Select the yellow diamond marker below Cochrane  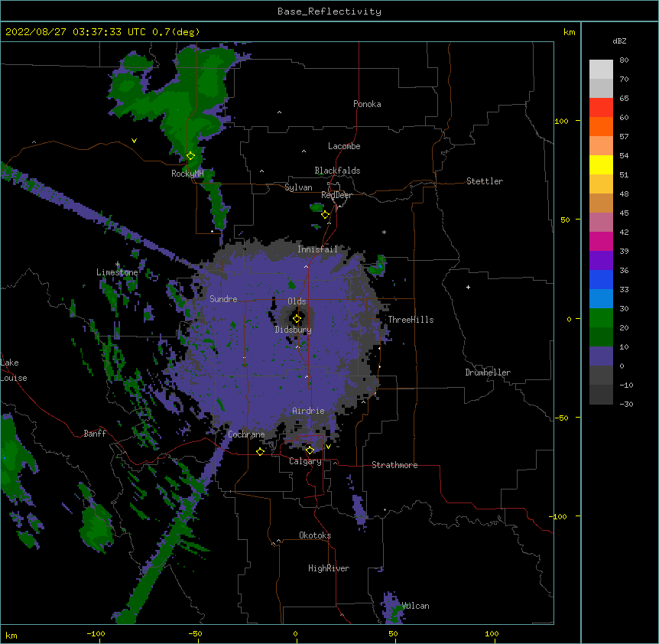click(260, 451)
